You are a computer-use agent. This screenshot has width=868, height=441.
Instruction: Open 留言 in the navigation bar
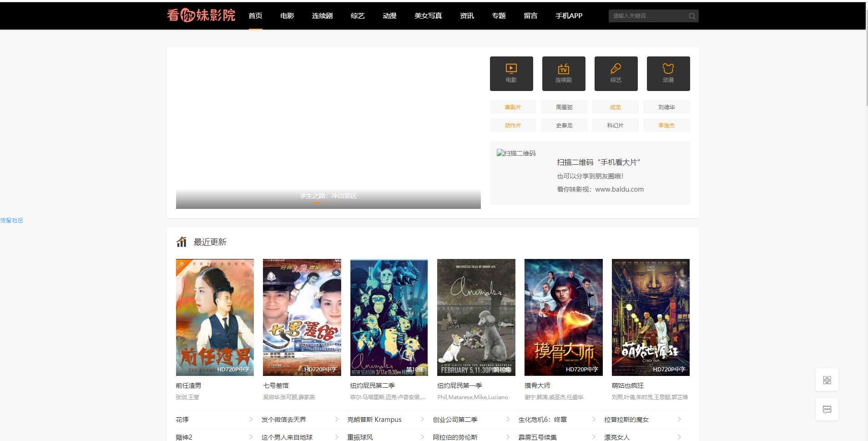530,16
